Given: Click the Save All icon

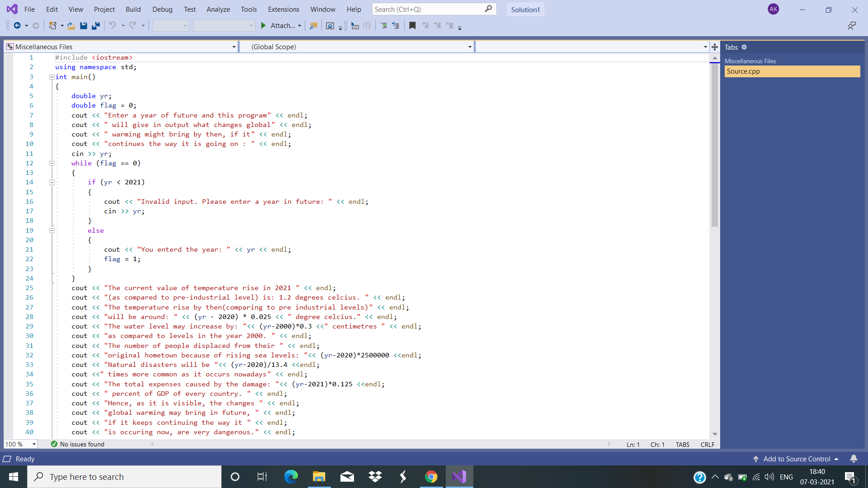Looking at the screenshot, I should [95, 26].
